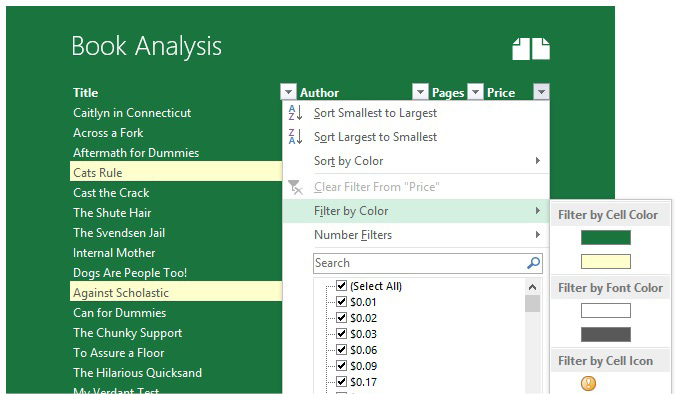Click the "The Chunky Support" cell
This screenshot has width=683, height=394.
[128, 333]
